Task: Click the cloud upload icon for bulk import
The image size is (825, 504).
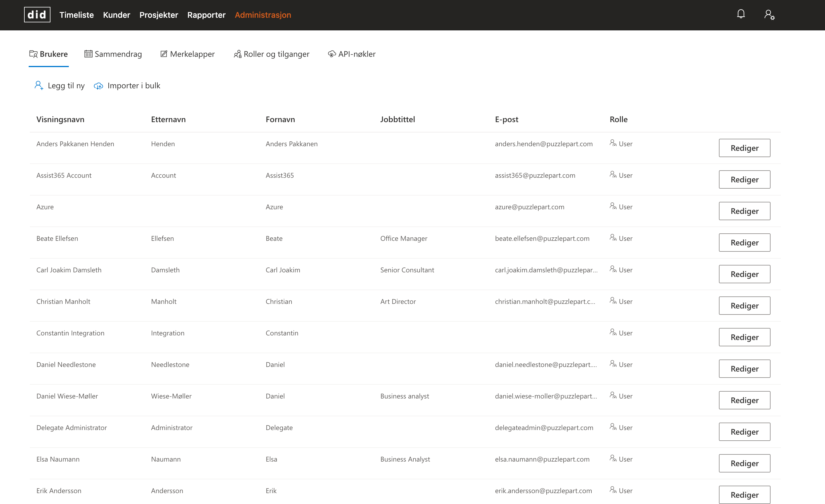Action: (98, 86)
